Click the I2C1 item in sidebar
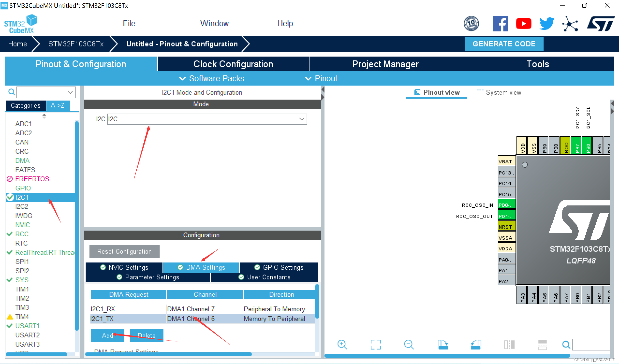The height and width of the screenshot is (364, 619). [x=22, y=197]
